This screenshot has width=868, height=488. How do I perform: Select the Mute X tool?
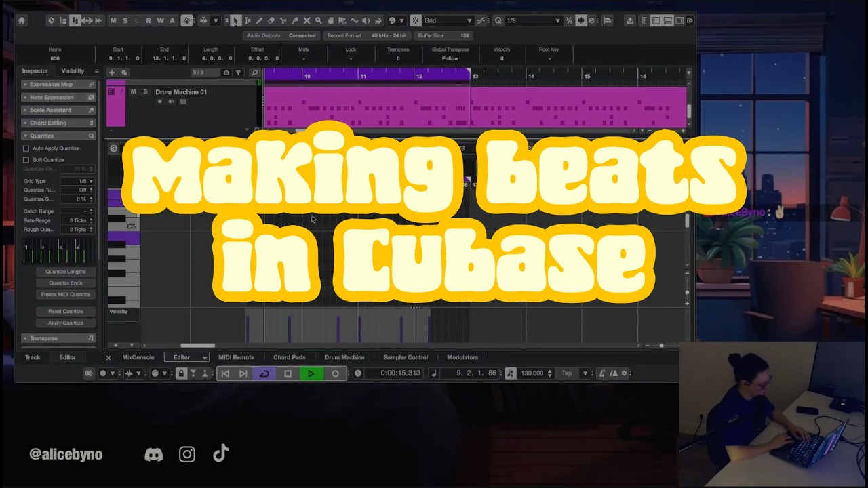pos(307,20)
